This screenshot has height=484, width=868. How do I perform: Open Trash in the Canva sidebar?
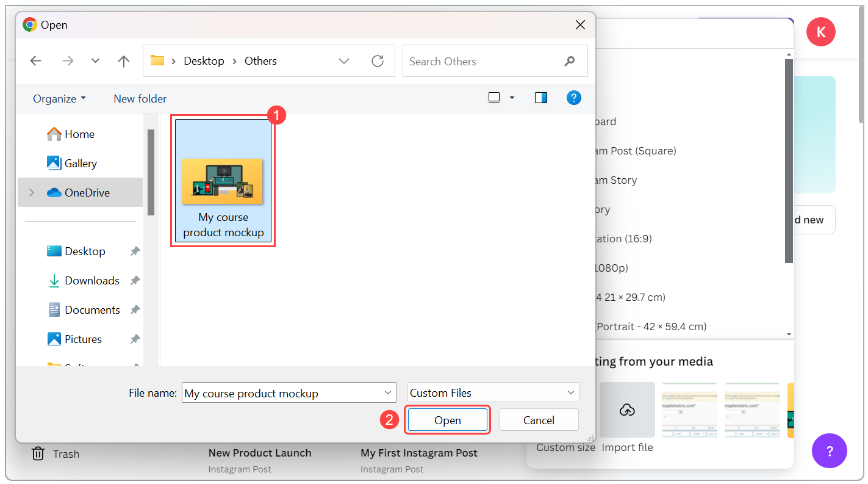coord(55,453)
